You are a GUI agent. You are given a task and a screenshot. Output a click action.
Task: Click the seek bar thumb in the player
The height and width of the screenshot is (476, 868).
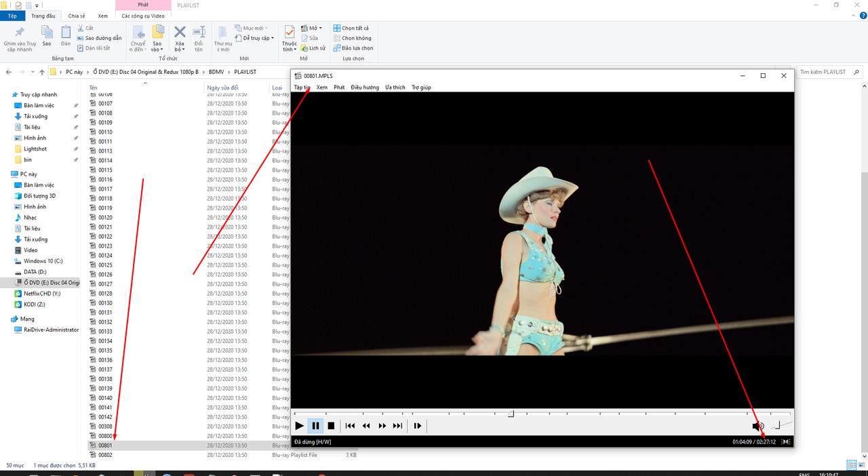511,414
